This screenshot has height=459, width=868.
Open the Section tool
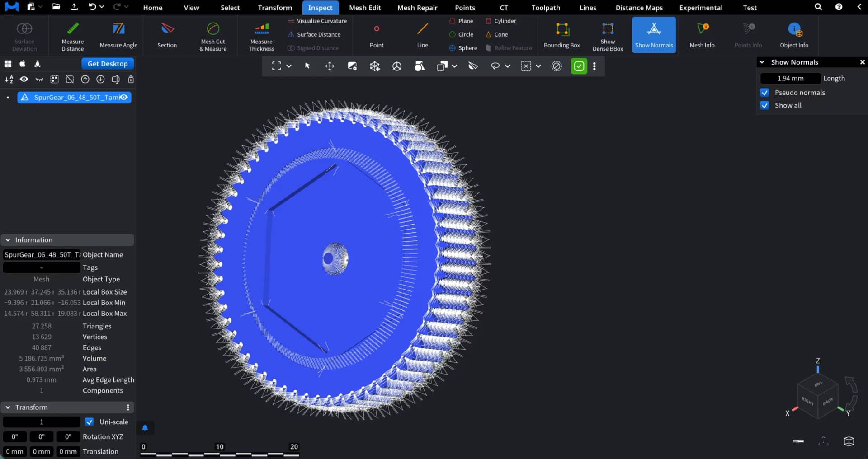[167, 35]
